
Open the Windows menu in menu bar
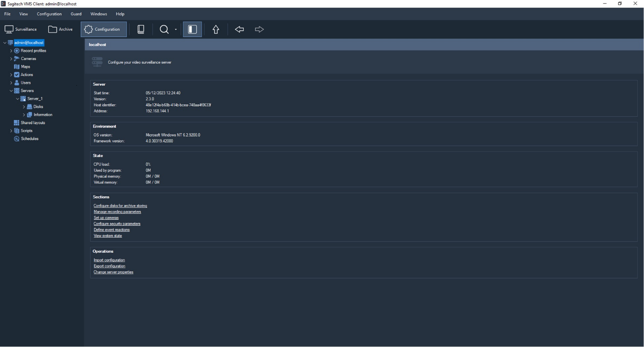(x=98, y=14)
